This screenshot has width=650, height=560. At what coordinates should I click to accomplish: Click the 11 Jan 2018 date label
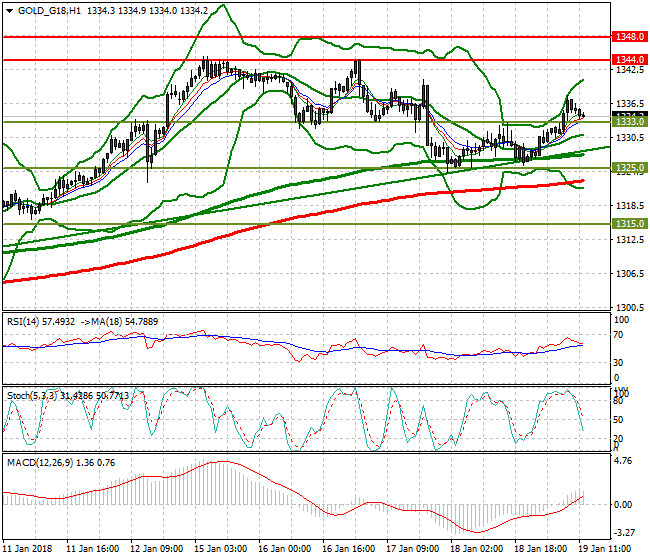coord(28,549)
